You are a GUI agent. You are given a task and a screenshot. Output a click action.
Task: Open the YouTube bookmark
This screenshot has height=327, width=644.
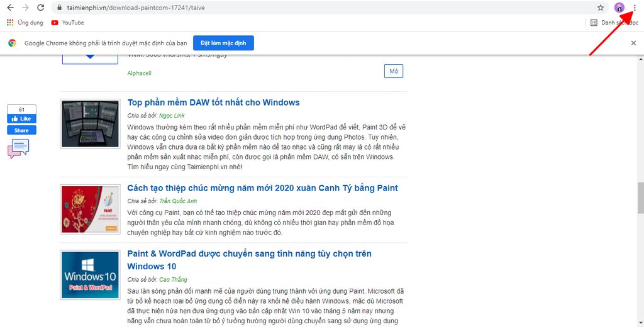[x=68, y=23]
